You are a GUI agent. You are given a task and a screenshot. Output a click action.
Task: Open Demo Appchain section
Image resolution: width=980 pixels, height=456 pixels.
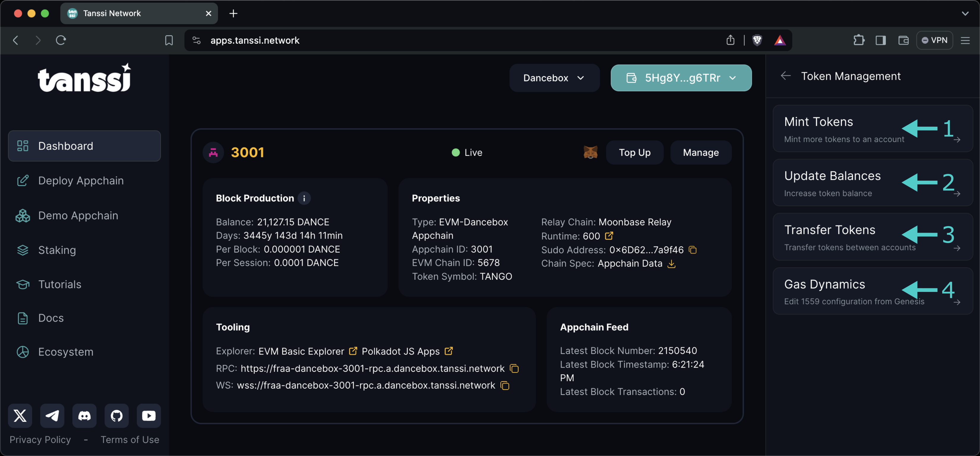tap(84, 215)
